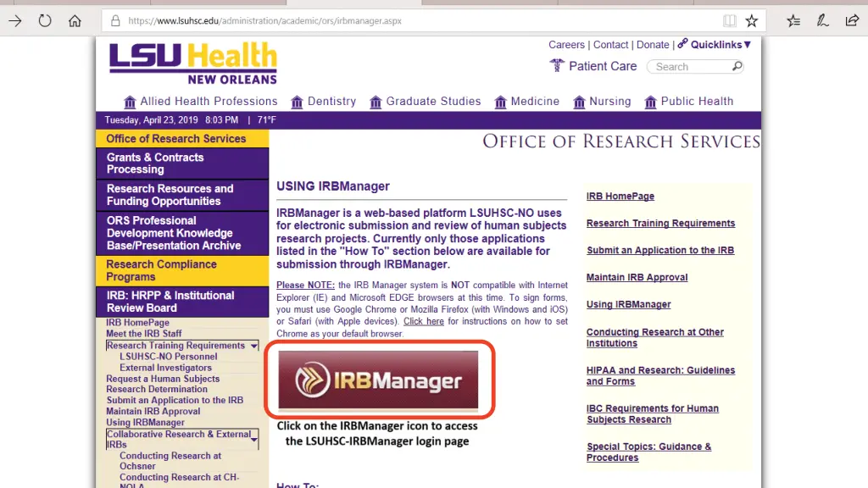
Task: Reload the page with refresh icon
Action: click(x=45, y=21)
